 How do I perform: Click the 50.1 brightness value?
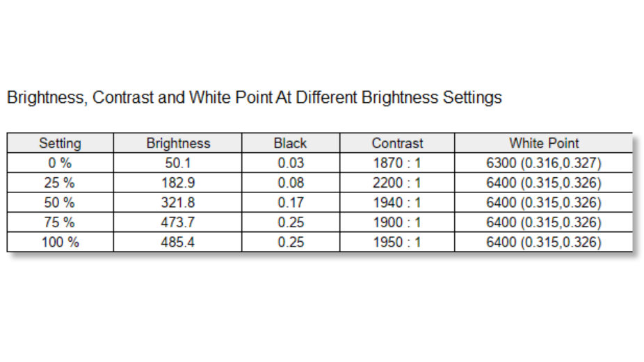(x=178, y=163)
